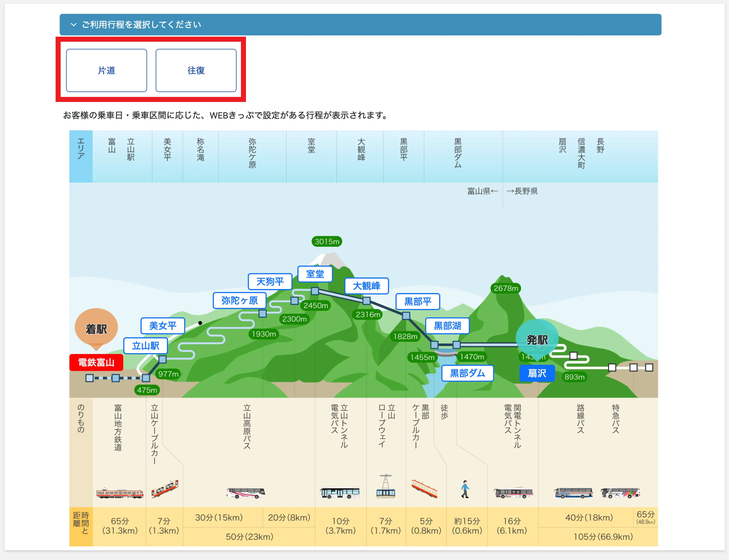This screenshot has width=729, height=560.
Task: Select 電鉄富山 red station label
Action: pyautogui.click(x=96, y=362)
